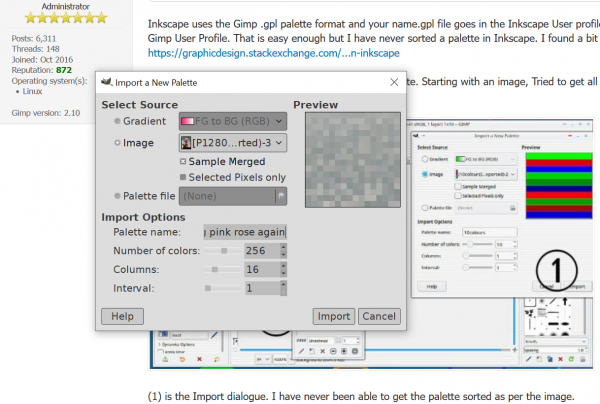Viewport: 600px width, 404px height.
Task: Click the Import button
Action: [334, 316]
